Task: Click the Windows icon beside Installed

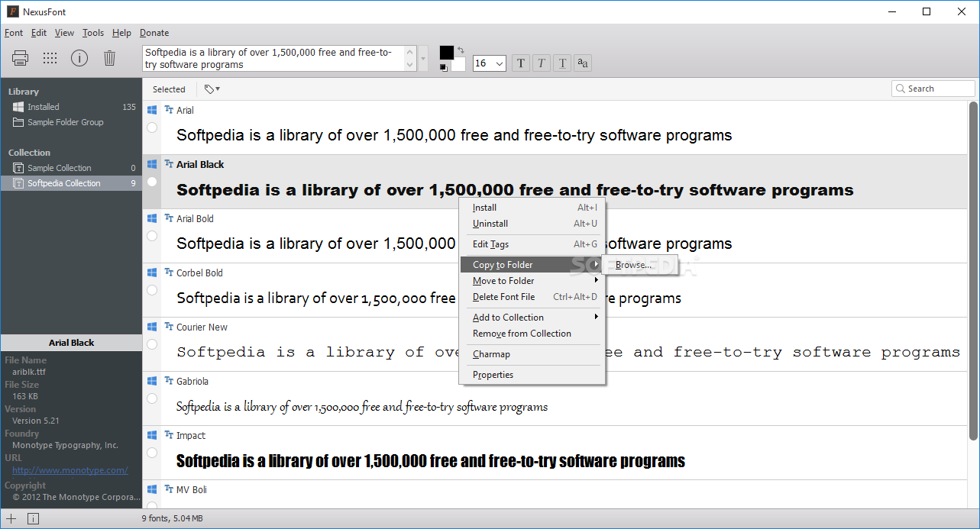Action: click(x=18, y=107)
